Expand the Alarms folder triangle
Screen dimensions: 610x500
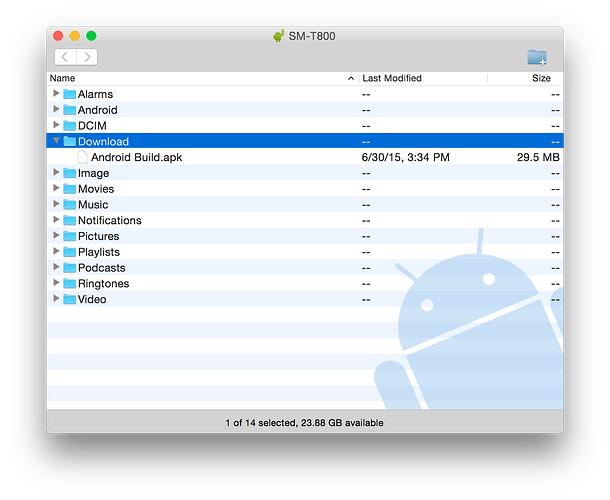(x=56, y=93)
